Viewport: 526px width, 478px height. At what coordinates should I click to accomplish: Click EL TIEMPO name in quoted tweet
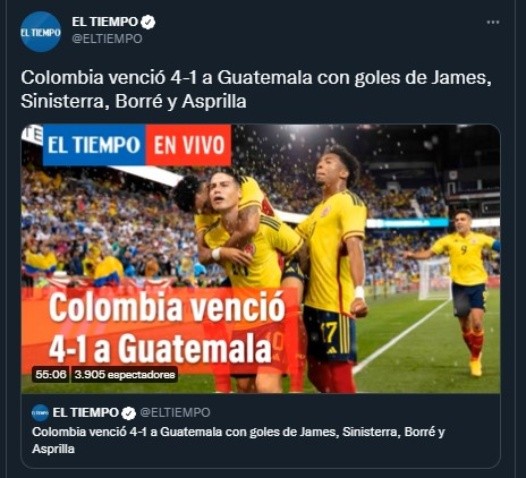point(86,413)
